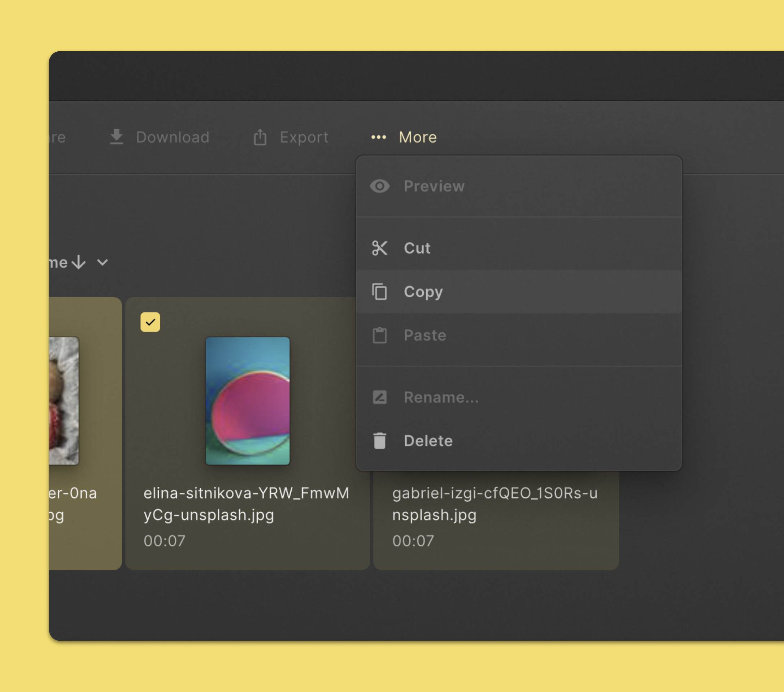Image resolution: width=784 pixels, height=692 pixels.
Task: Close the More dropdown via its label
Action: point(418,137)
